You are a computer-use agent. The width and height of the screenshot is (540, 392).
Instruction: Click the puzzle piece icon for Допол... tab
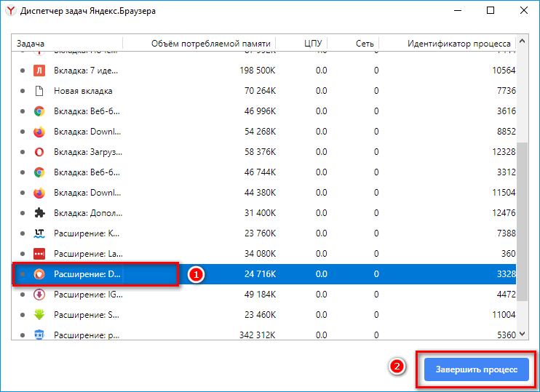coord(39,213)
